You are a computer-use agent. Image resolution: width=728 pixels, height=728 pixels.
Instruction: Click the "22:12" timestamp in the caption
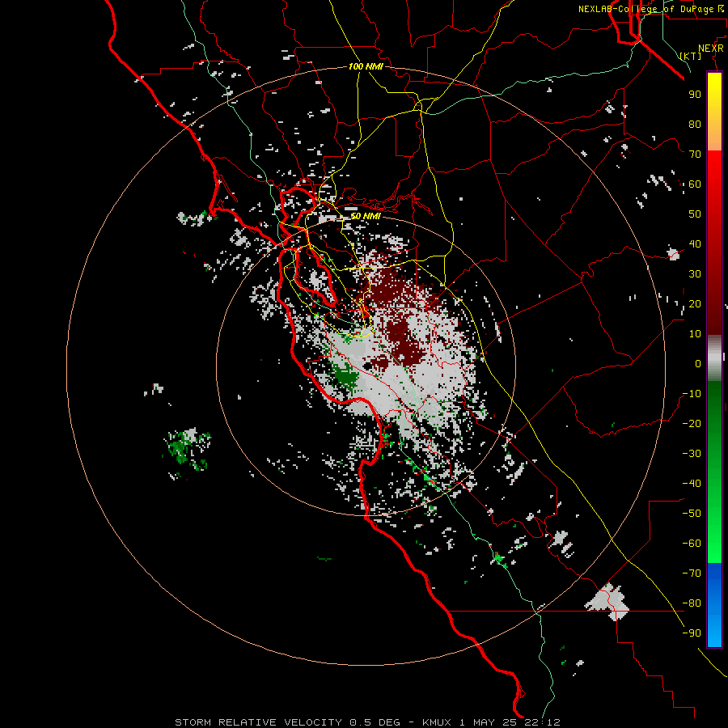(x=542, y=722)
